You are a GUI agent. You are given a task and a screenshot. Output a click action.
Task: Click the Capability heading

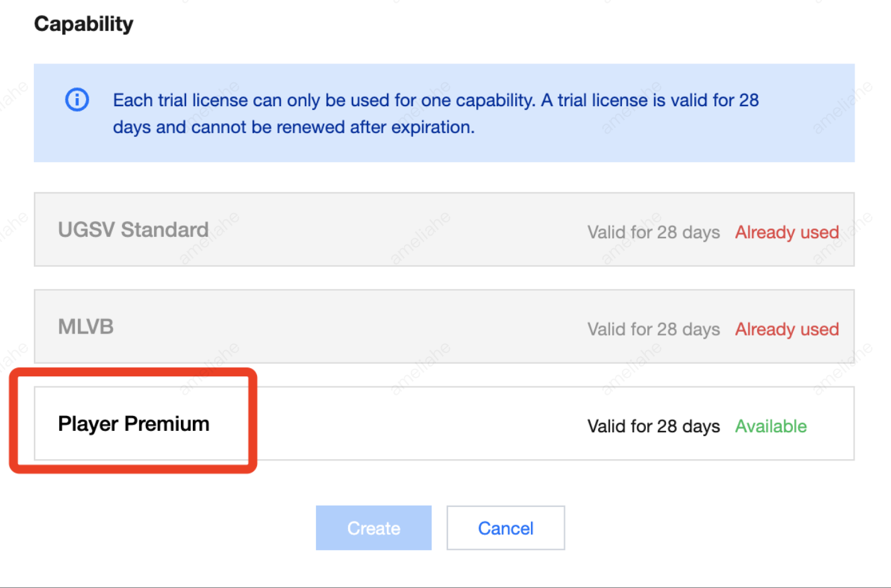click(84, 24)
